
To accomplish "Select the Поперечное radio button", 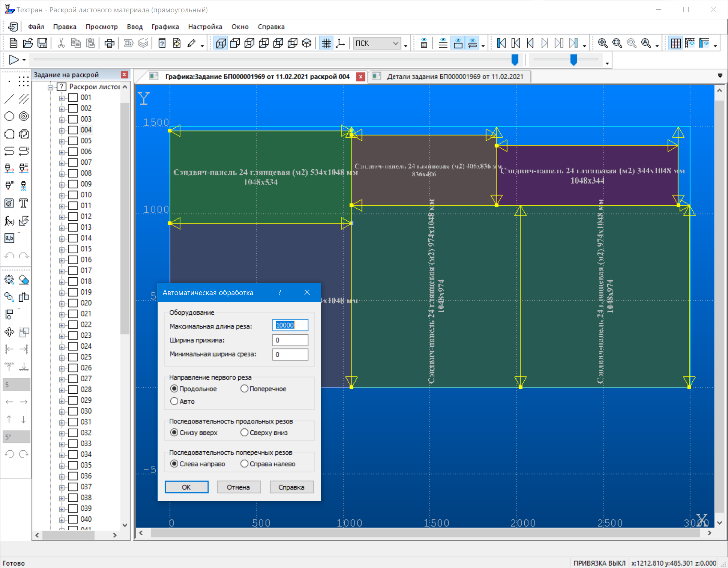I will (x=244, y=389).
